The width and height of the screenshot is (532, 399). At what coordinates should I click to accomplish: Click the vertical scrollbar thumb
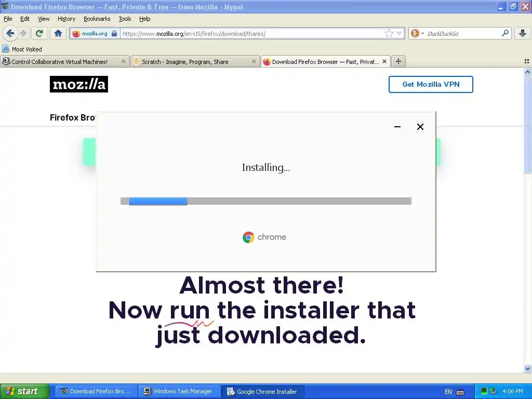pos(527,125)
